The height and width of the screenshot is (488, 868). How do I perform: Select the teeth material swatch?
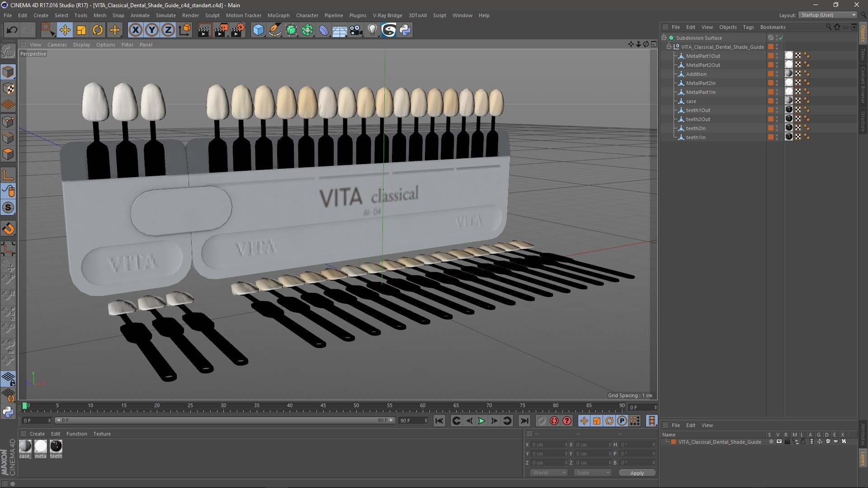coord(56,446)
